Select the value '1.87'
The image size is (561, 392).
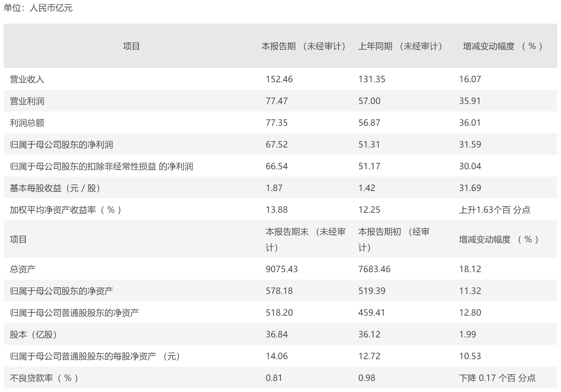274,188
